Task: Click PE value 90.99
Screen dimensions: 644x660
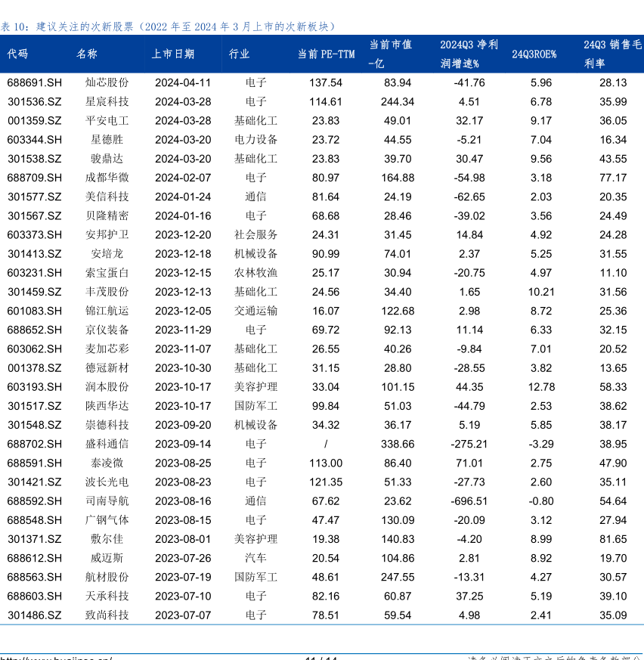Action: pos(326,254)
